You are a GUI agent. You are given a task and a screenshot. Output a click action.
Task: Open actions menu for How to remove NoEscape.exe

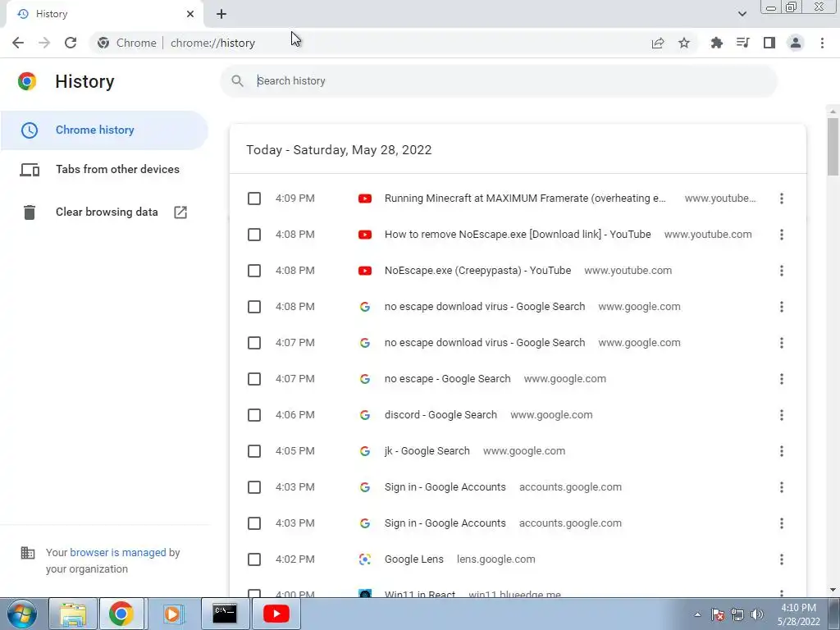click(x=782, y=235)
